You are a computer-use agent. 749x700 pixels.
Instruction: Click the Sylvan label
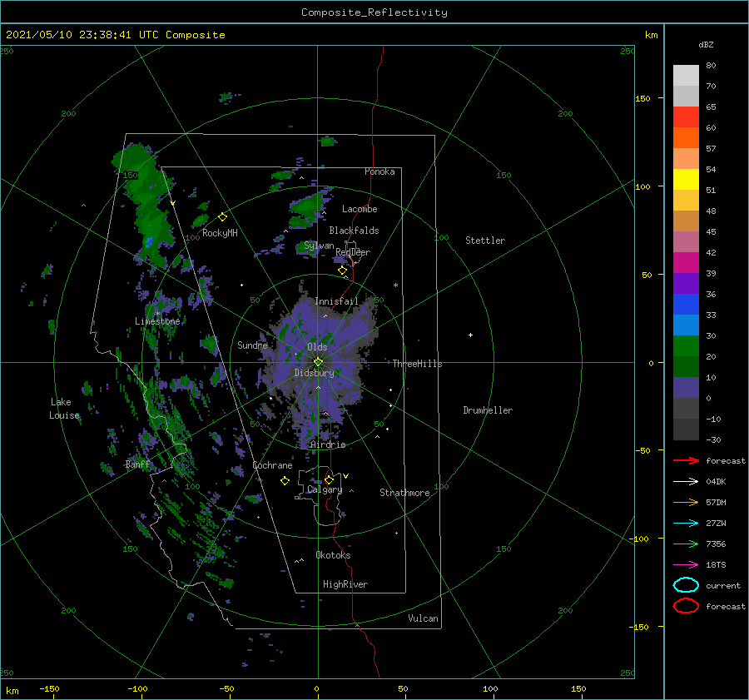click(319, 246)
